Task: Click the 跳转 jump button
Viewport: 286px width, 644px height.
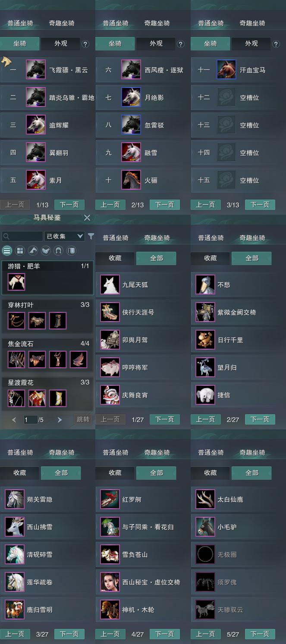Action: 83,419
